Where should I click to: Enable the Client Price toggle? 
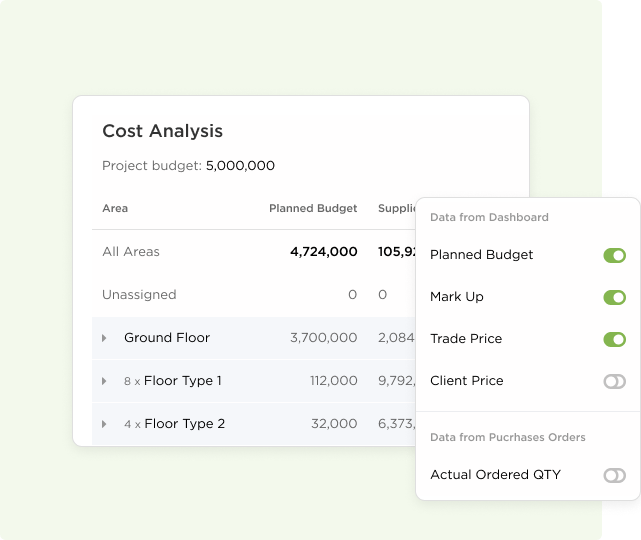(x=614, y=381)
